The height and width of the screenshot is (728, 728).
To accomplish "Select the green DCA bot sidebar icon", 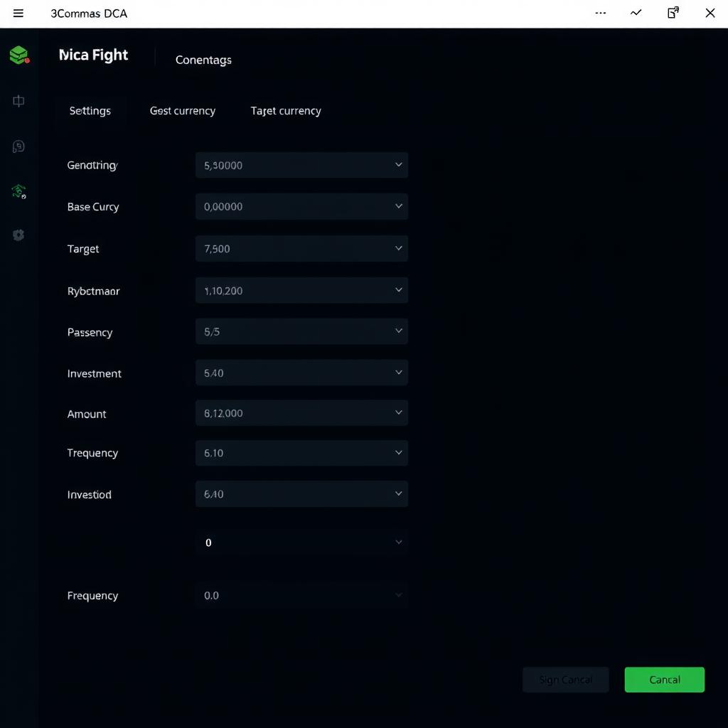I will tap(18, 191).
